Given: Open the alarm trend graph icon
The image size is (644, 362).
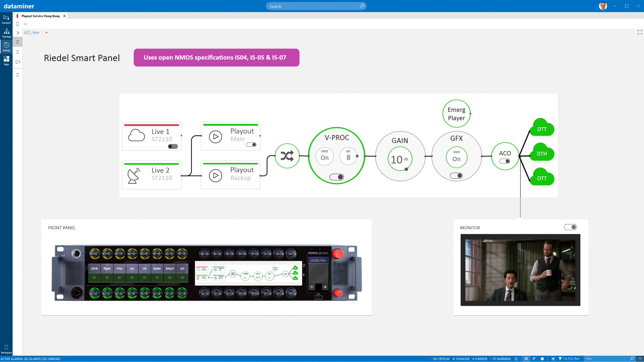Looking at the screenshot, I should pos(517,359).
